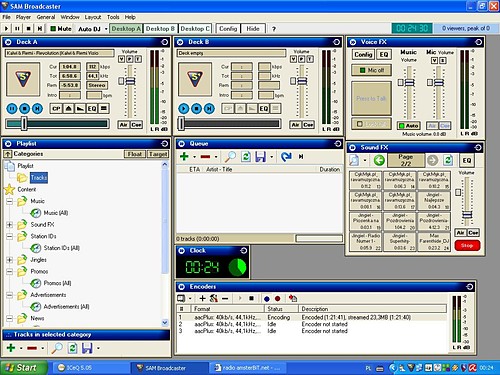The height and width of the screenshot is (375, 500).
Task: Switch to Desktop C tab
Action: click(x=195, y=29)
